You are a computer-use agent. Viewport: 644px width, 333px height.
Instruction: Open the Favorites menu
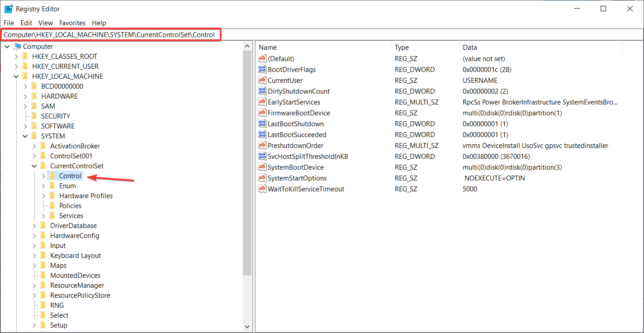[x=72, y=23]
